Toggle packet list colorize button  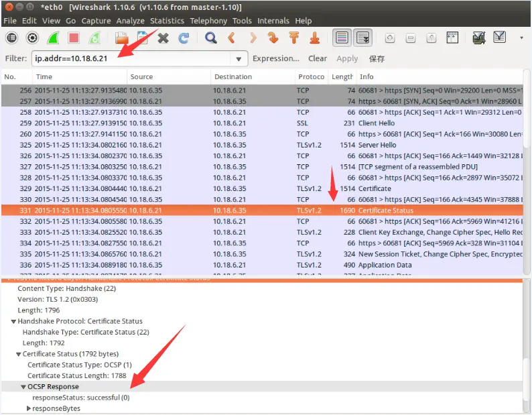click(342, 38)
